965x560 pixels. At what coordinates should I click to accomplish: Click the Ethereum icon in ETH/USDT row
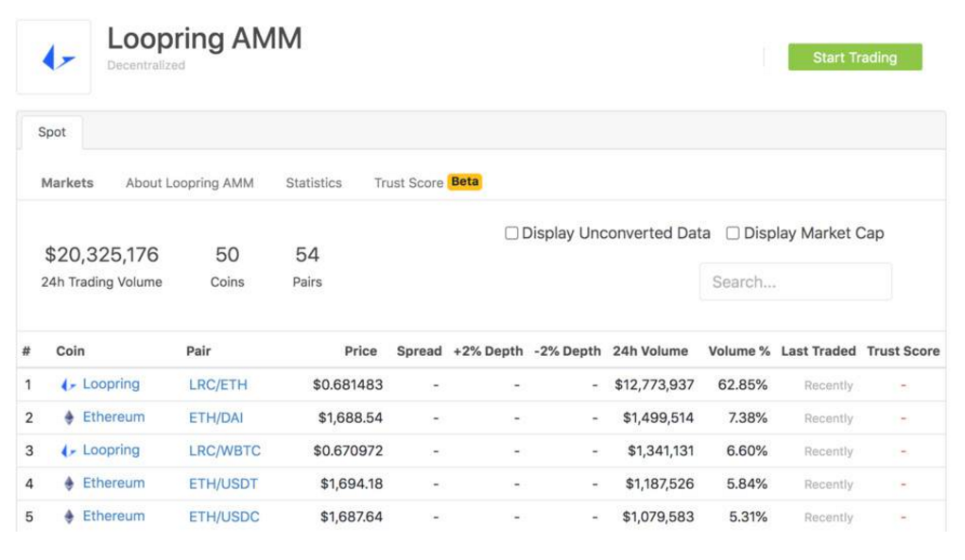tap(69, 484)
